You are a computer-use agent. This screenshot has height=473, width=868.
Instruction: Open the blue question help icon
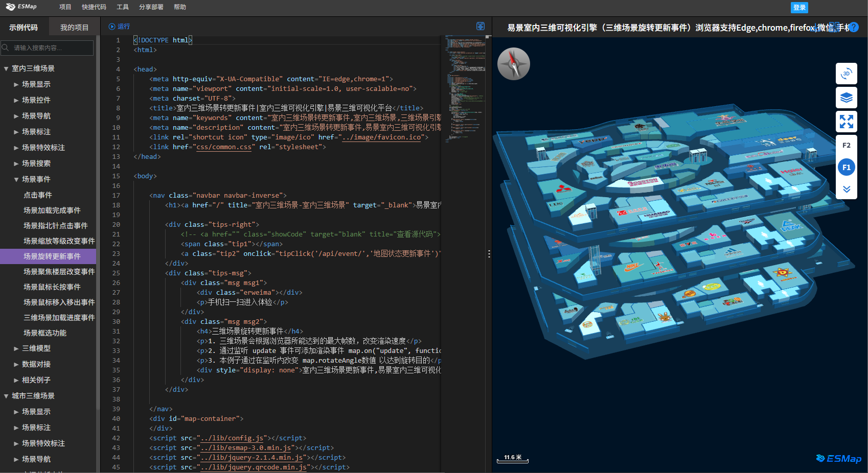click(x=853, y=27)
